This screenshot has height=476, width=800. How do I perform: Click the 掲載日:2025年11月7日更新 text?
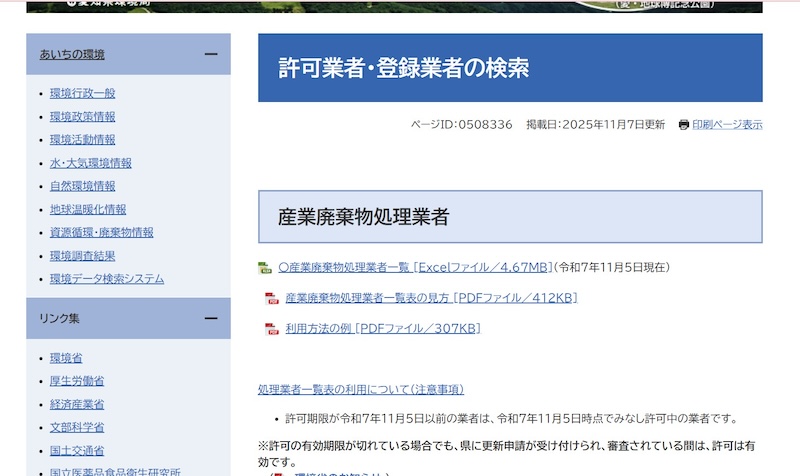click(595, 124)
